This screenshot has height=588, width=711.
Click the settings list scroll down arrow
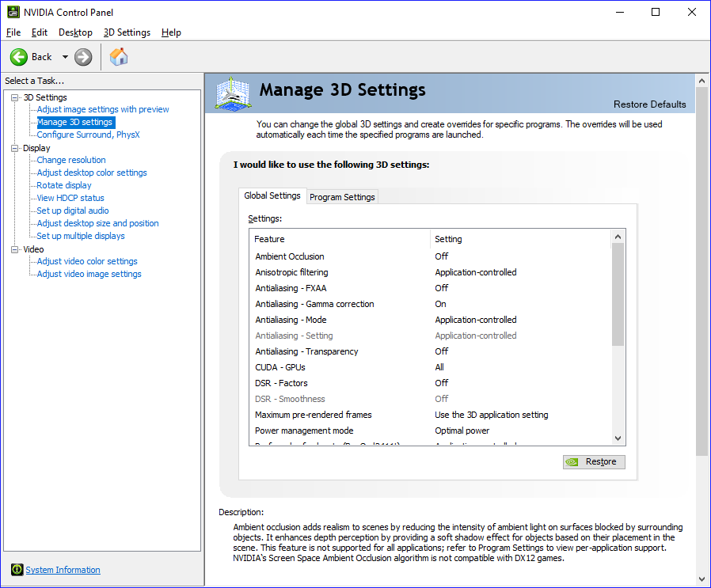click(618, 438)
